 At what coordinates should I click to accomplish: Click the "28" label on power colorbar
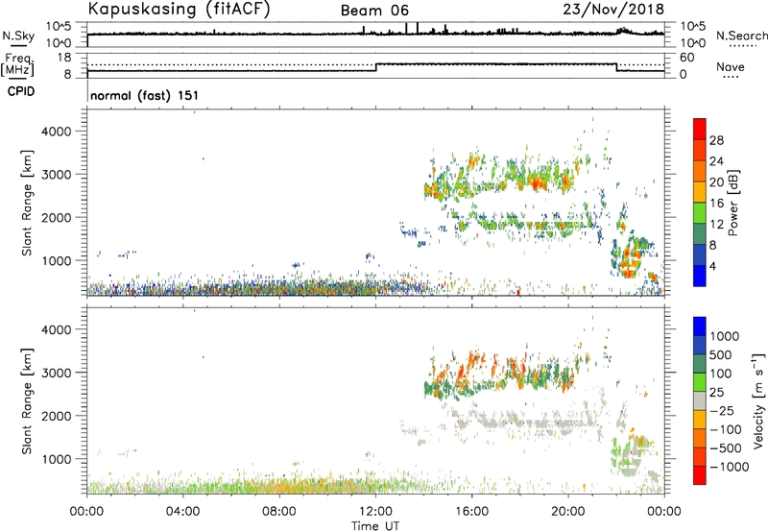point(716,140)
